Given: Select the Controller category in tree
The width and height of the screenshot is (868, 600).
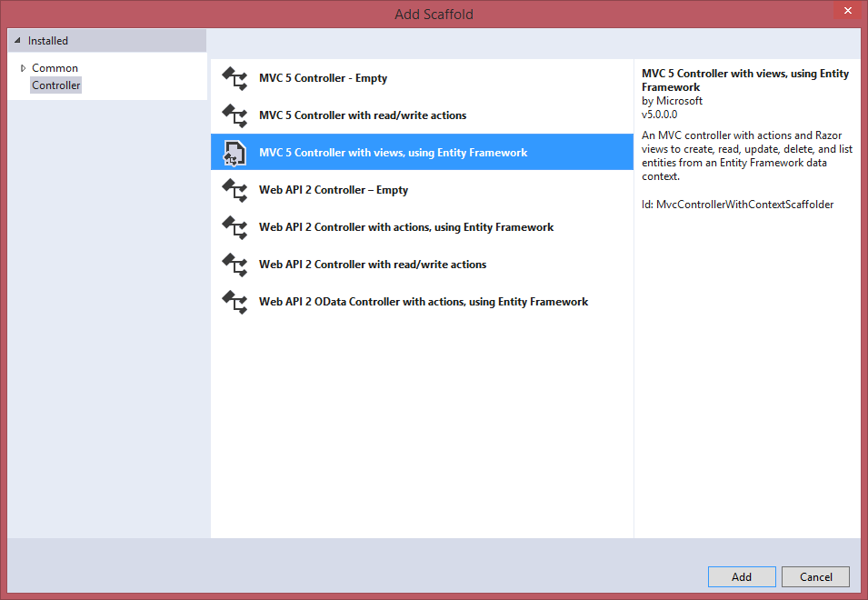Looking at the screenshot, I should [56, 85].
